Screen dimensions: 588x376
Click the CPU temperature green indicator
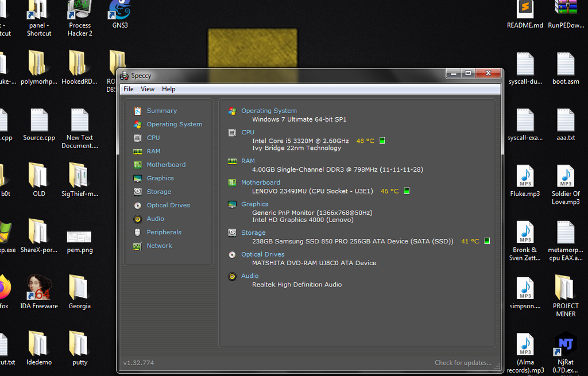[382, 141]
